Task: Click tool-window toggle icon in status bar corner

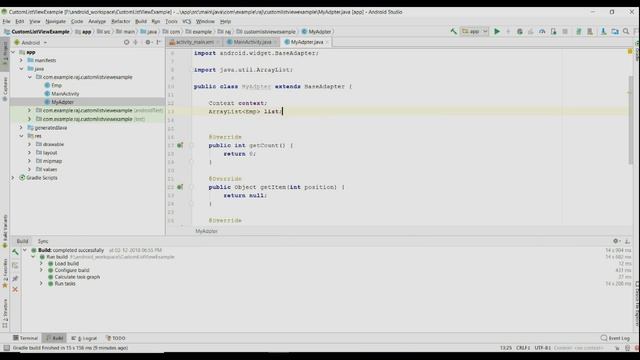Action: click(x=6, y=348)
